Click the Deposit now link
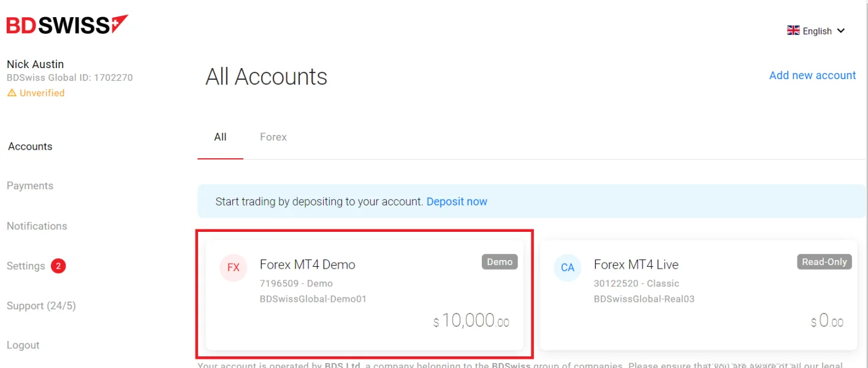868x368 pixels. point(457,202)
